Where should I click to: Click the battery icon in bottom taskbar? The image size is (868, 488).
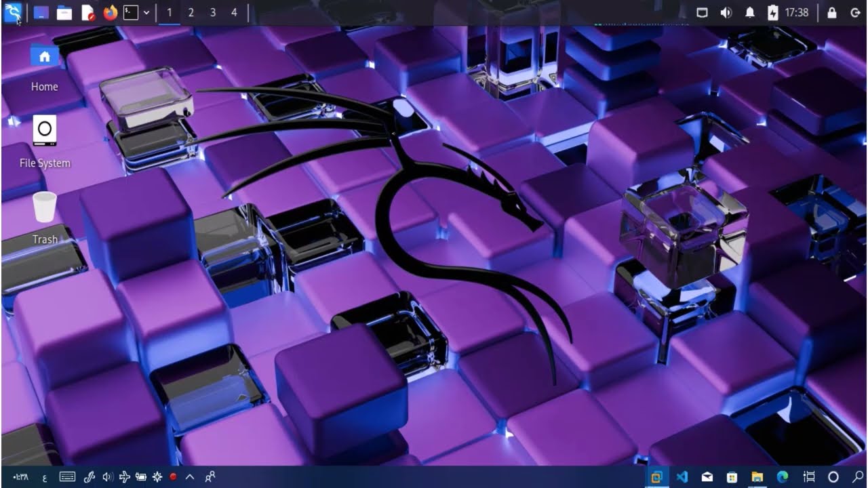(x=141, y=477)
